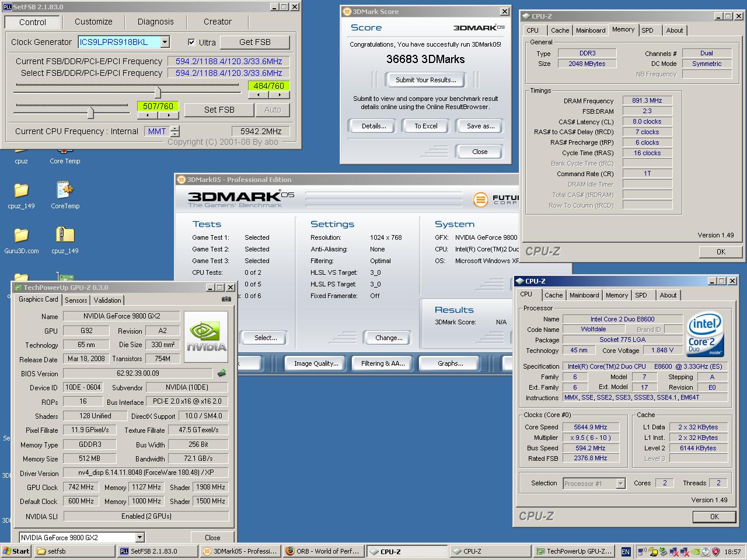Screen dimensions: 747x560
Task: Click Details button in 3DMark Score
Action: pos(373,126)
